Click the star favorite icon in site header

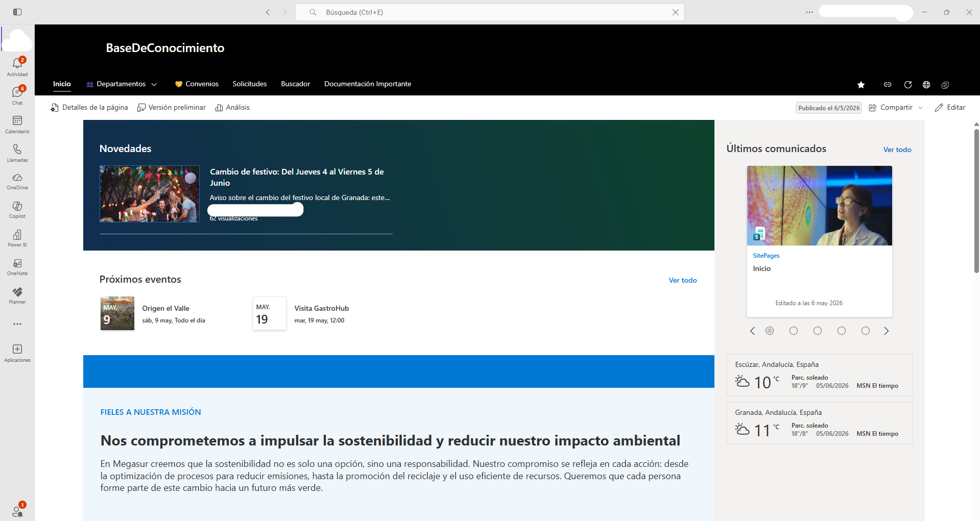(x=861, y=85)
